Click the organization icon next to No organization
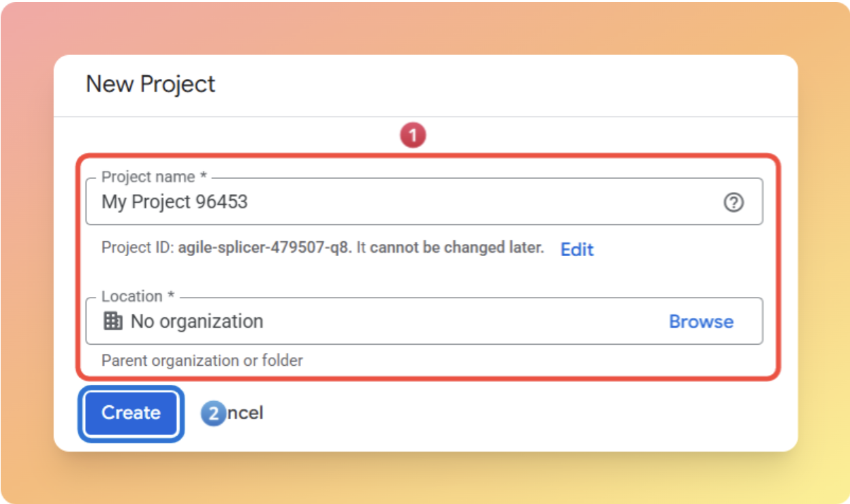This screenshot has height=504, width=850. click(x=114, y=321)
